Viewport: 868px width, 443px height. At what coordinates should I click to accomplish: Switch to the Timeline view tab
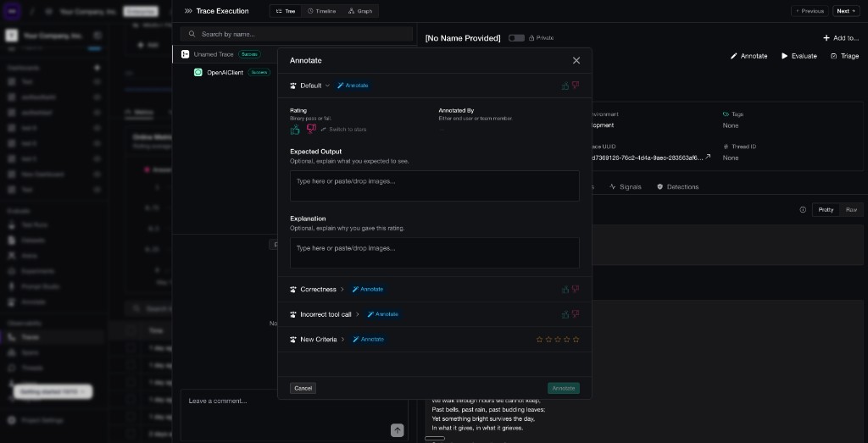pyautogui.click(x=321, y=11)
